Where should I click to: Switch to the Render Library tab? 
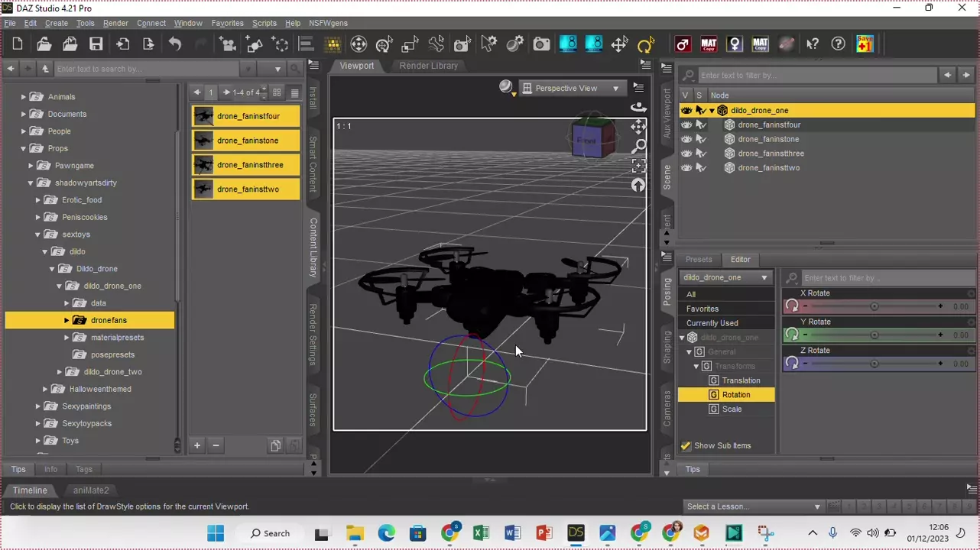coord(428,66)
